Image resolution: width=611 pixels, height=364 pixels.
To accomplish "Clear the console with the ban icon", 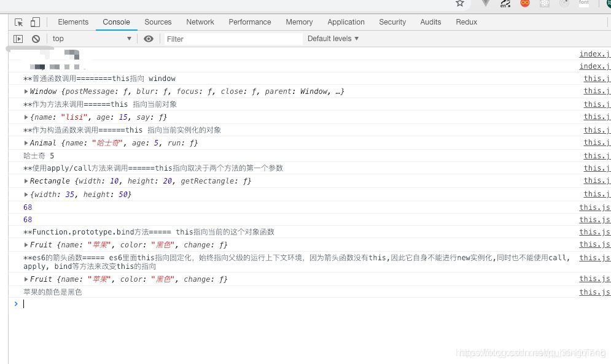I will [36, 39].
